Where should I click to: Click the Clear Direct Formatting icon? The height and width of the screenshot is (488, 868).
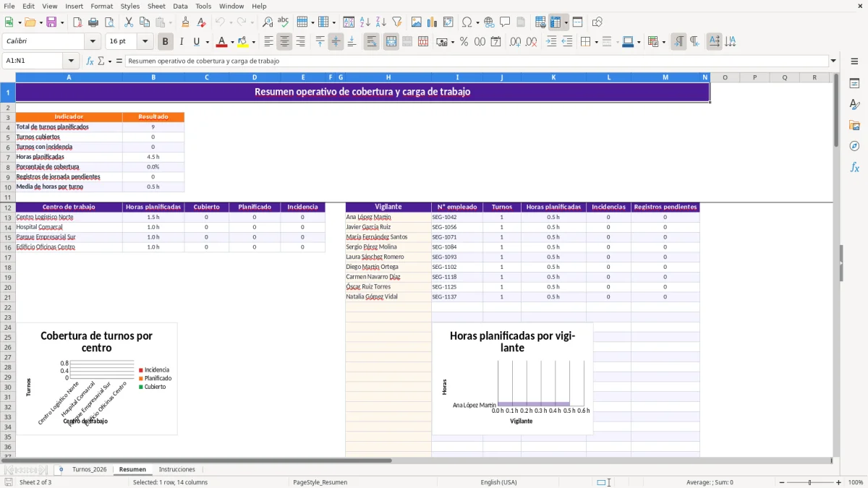[200, 22]
